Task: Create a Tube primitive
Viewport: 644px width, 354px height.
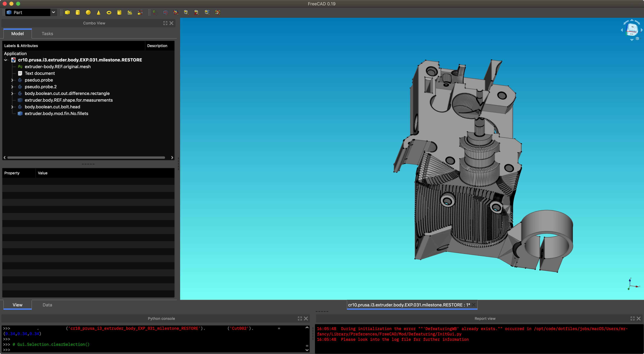Action: (x=119, y=13)
